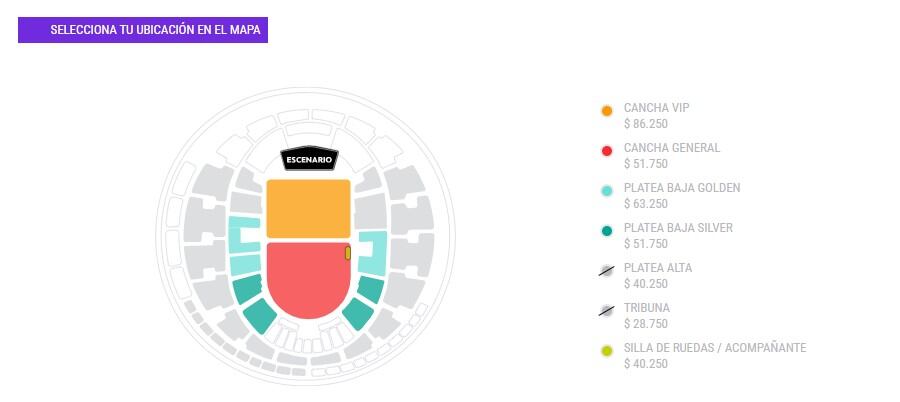The width and height of the screenshot is (900, 402).
Task: Click the orange Cancha VIP legend dot
Action: (x=606, y=111)
